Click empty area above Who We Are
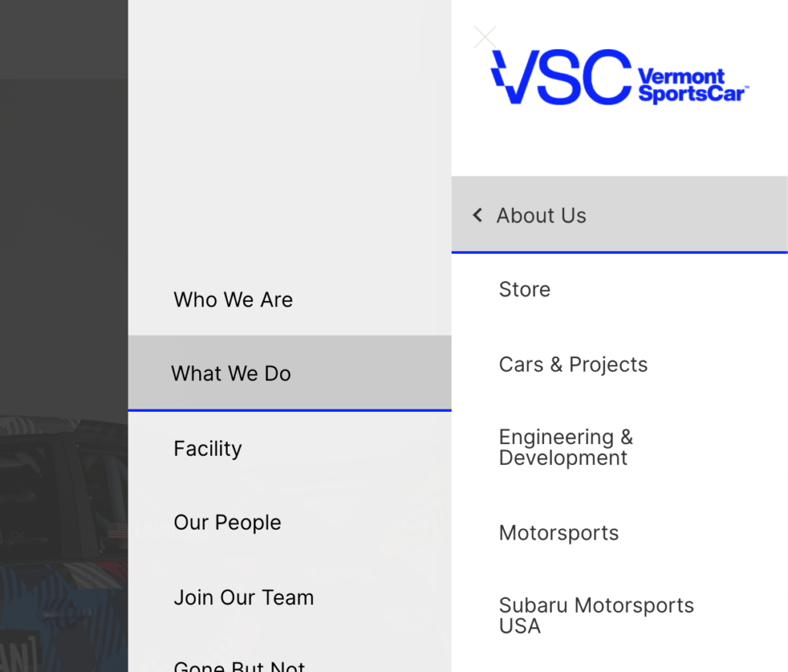Viewport: 788px width, 672px height. pyautogui.click(x=290, y=135)
